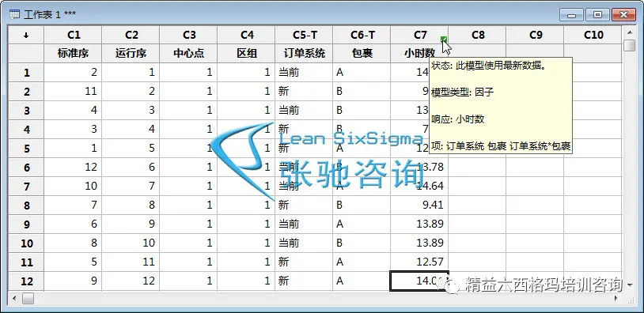Toggle the data entry direction arrow
The image size is (644, 313).
pos(26,36)
